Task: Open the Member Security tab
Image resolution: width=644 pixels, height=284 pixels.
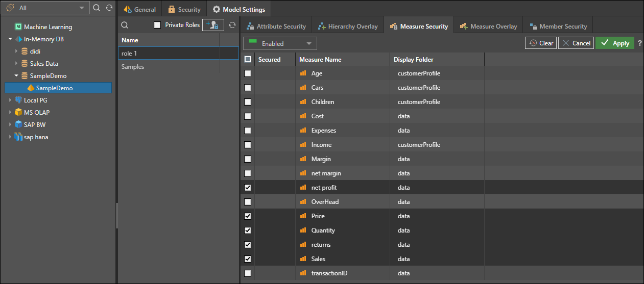Action: pos(558,27)
